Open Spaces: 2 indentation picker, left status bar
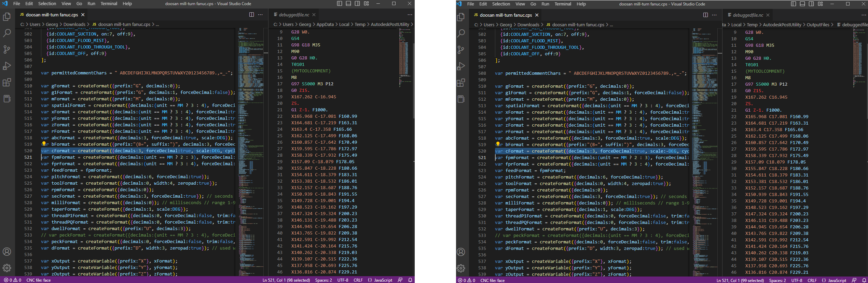 click(323, 280)
